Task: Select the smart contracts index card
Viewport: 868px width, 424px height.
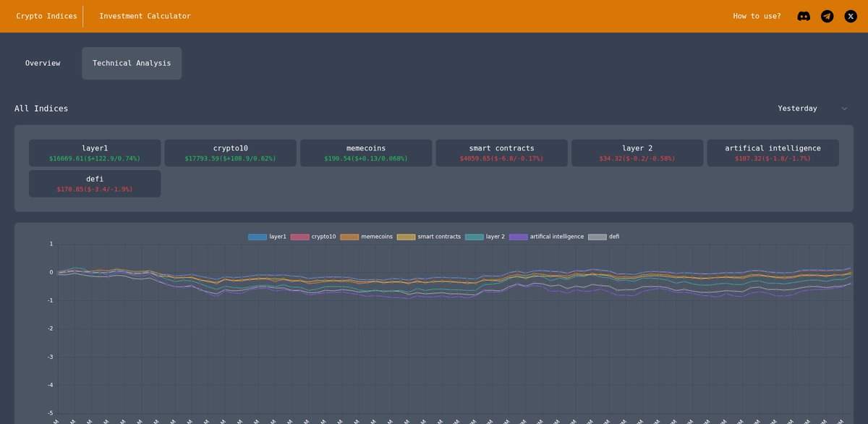Action: (501, 153)
